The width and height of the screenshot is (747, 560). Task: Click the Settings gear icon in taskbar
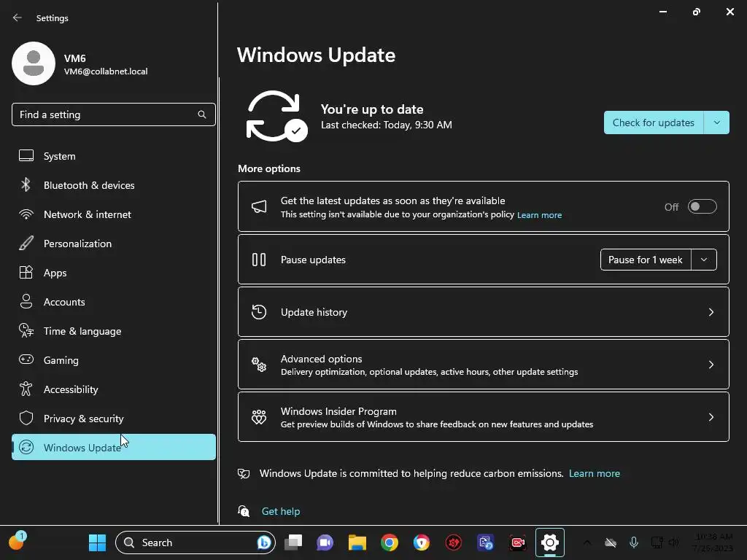[x=550, y=542]
